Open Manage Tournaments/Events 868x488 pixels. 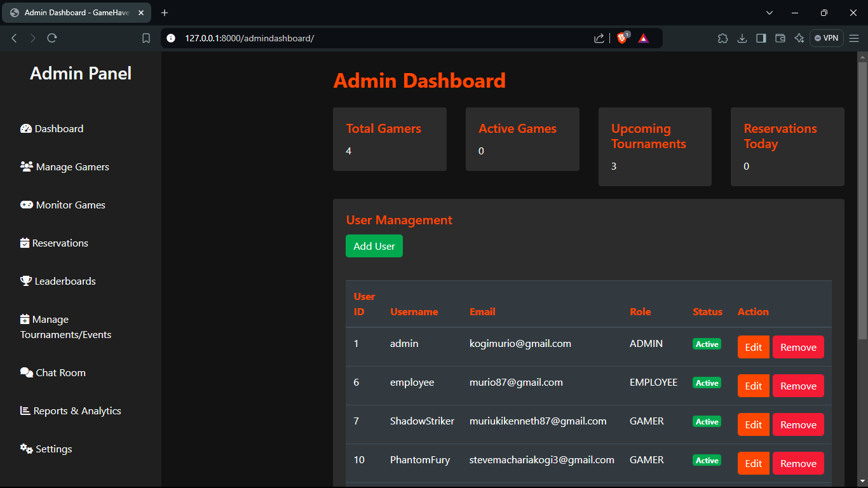pos(66,327)
